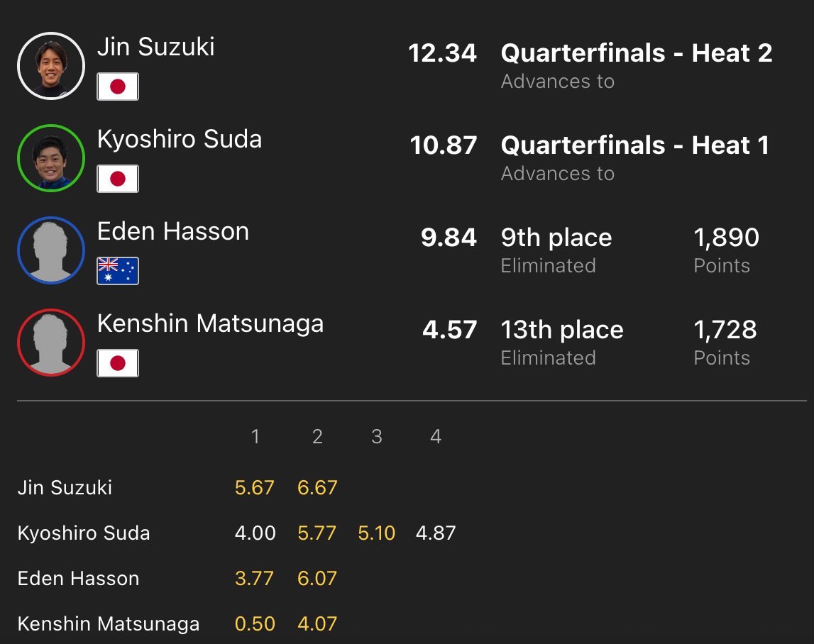The image size is (814, 644).
Task: Open the Quarterfinals - Heat 1 link
Action: click(635, 145)
